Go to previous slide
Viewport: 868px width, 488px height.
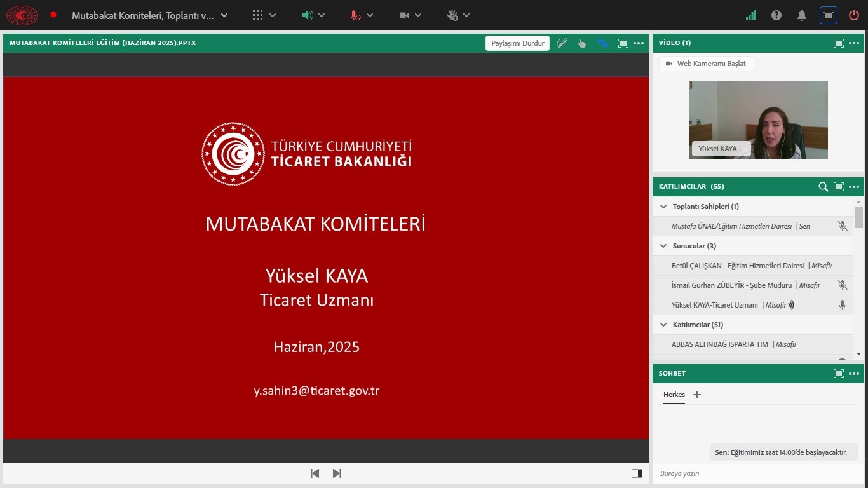315,473
